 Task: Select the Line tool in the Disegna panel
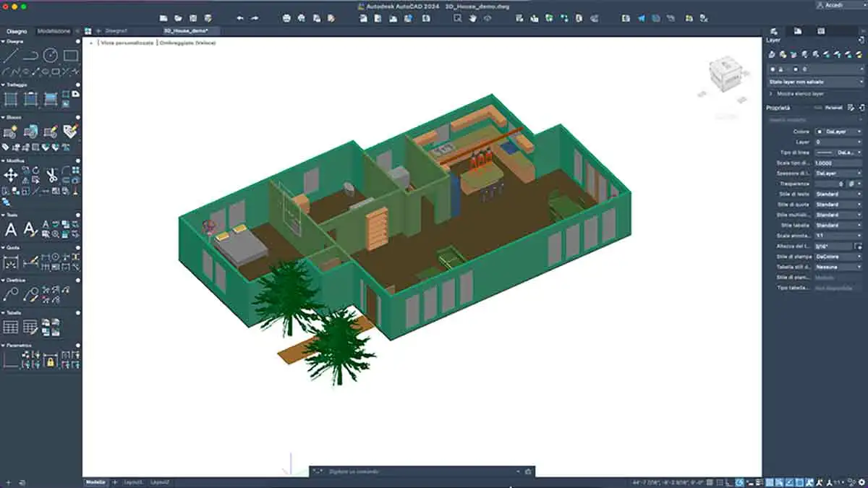tap(11, 55)
